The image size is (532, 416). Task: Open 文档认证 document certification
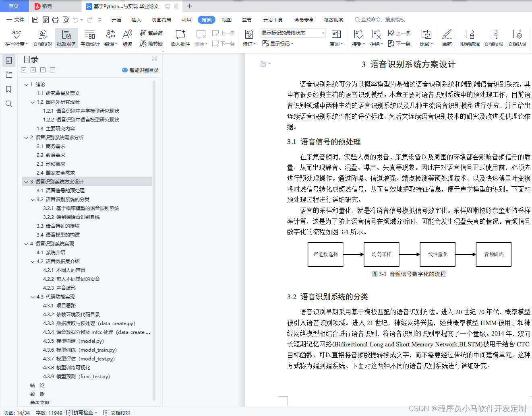tap(518, 38)
